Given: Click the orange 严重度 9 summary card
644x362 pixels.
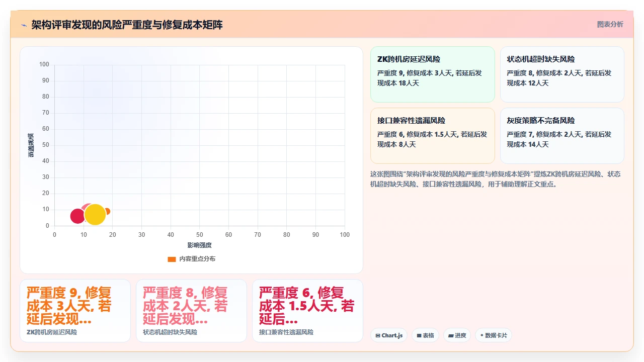Looking at the screenshot, I should 75,311.
